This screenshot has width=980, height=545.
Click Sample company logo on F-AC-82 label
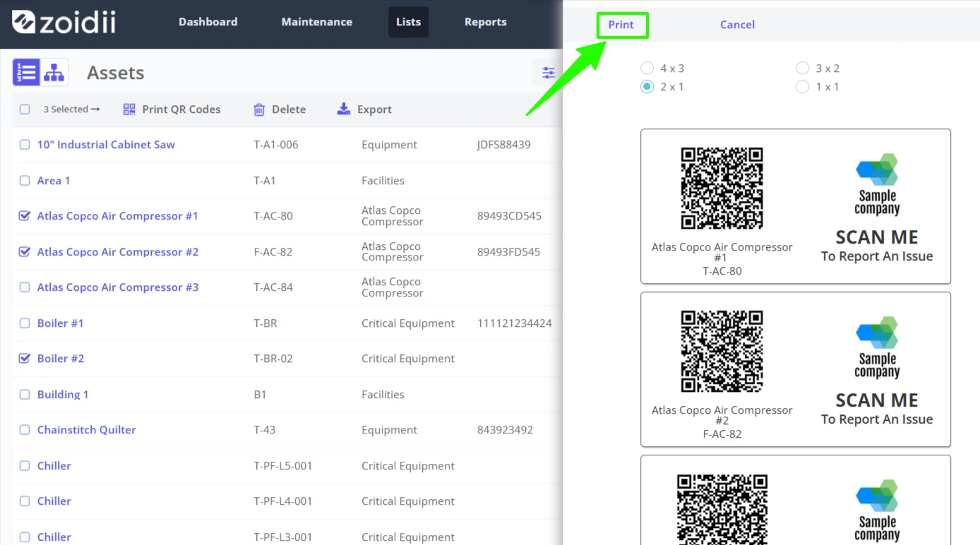(x=877, y=347)
